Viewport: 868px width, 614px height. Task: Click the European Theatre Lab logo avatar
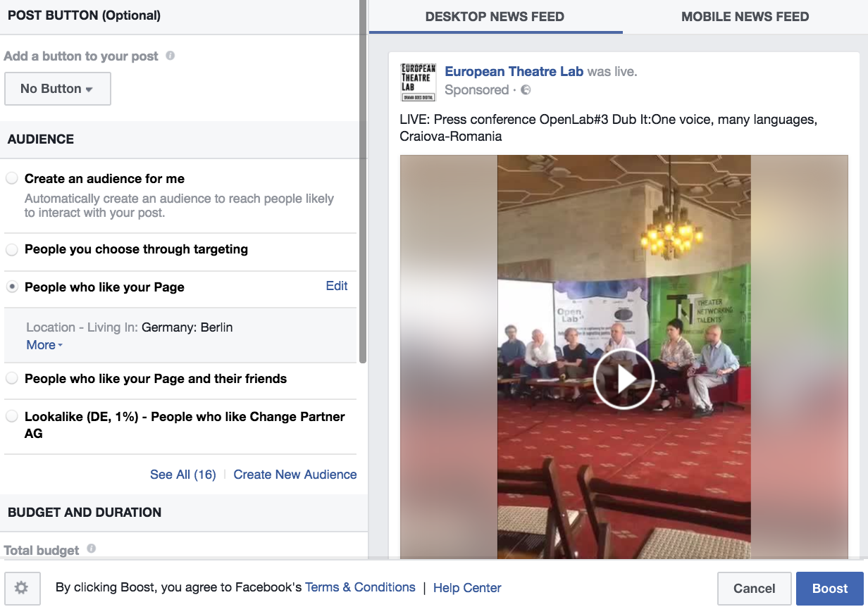click(418, 82)
